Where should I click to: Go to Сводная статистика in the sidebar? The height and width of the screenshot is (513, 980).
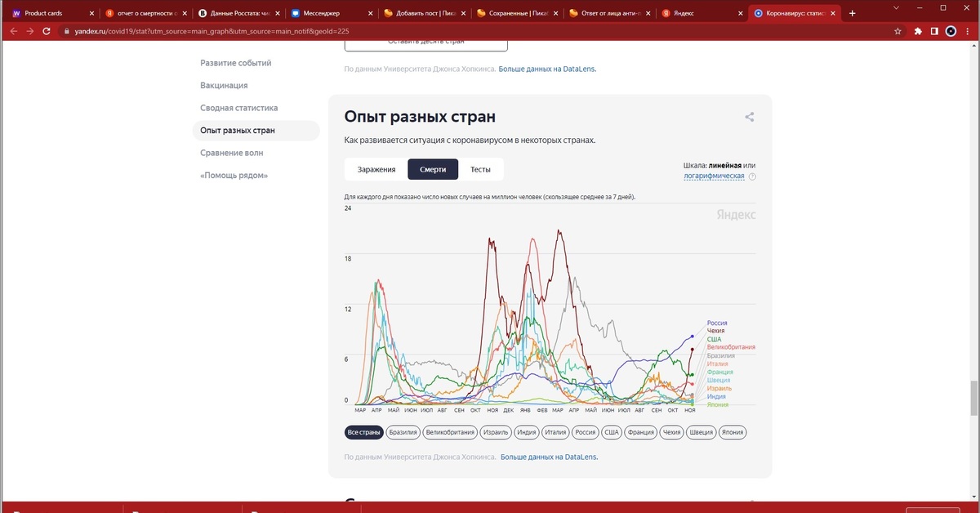(x=239, y=108)
